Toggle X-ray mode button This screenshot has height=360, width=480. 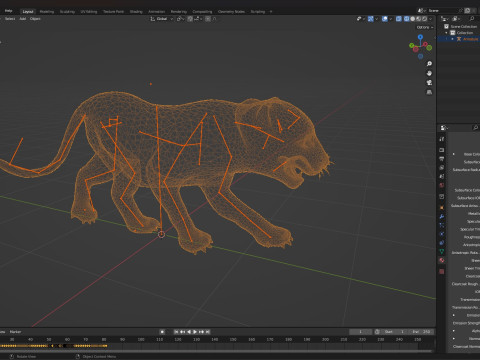pyautogui.click(x=399, y=19)
